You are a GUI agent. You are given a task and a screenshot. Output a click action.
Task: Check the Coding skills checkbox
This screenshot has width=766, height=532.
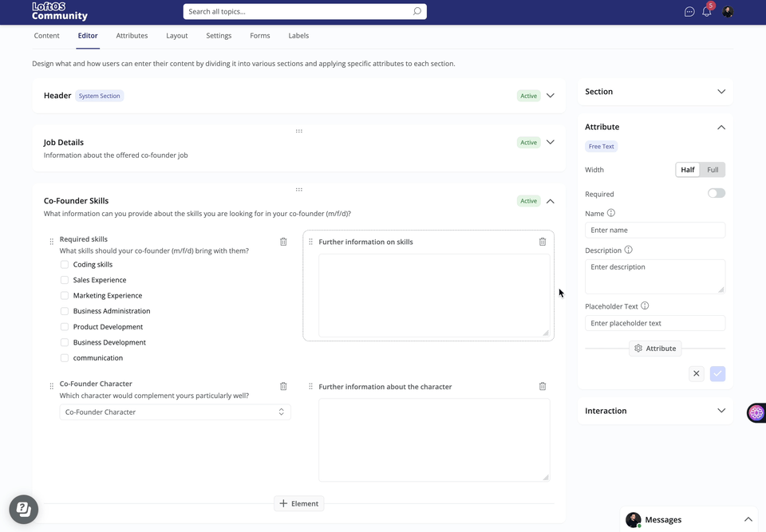pos(65,264)
